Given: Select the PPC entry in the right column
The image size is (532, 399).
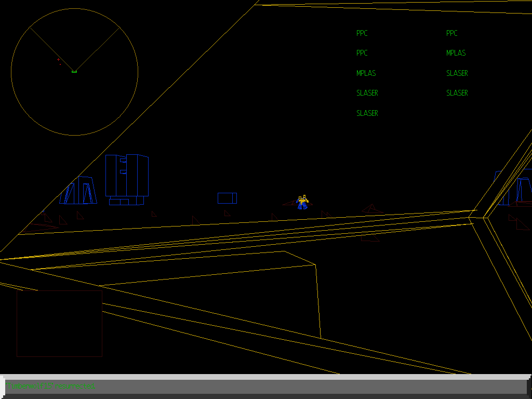Looking at the screenshot, I should click(x=451, y=33).
